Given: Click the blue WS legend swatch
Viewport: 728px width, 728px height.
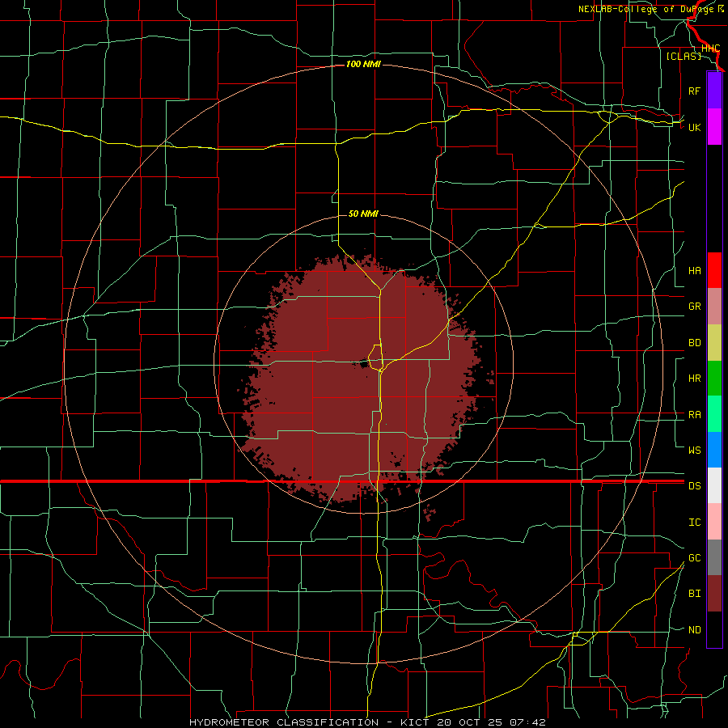Looking at the screenshot, I should click(x=714, y=450).
